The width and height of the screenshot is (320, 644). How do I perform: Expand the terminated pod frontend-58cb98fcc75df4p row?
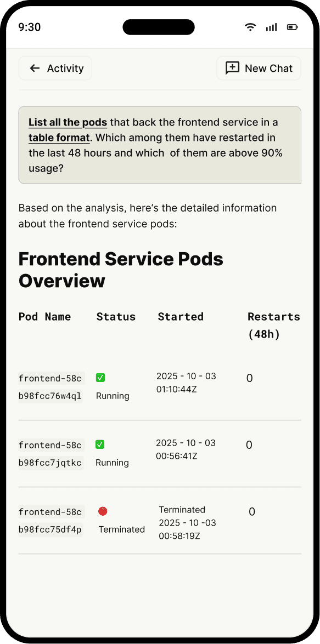[50, 520]
